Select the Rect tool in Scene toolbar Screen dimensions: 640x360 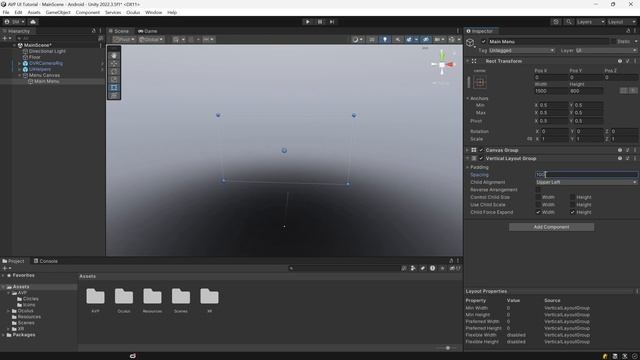pos(114,87)
